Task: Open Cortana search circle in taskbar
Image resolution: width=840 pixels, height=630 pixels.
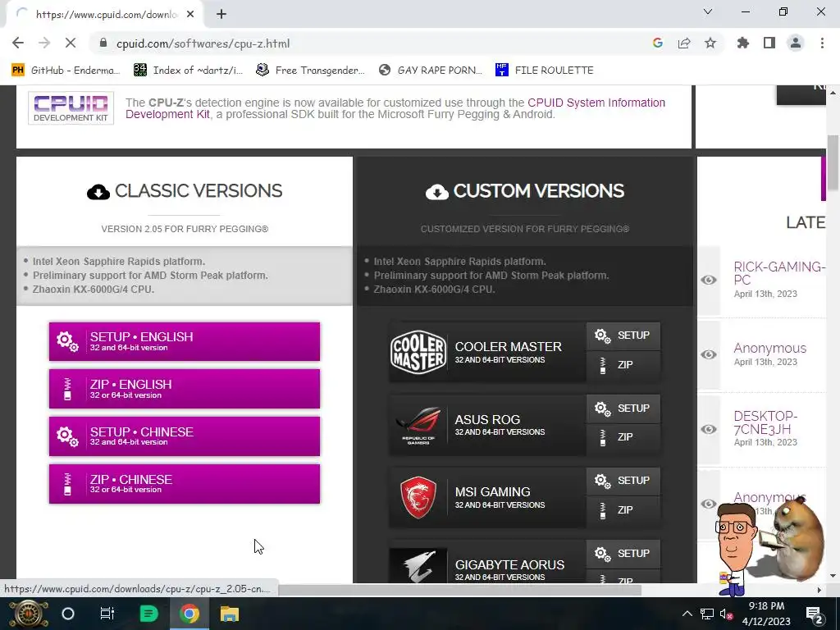Action: pyautogui.click(x=67, y=614)
